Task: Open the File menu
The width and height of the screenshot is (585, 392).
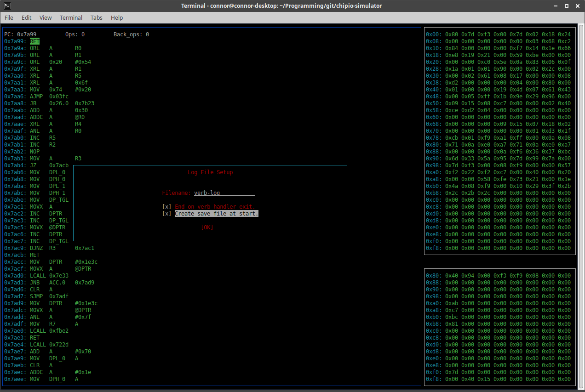Action: 9,17
